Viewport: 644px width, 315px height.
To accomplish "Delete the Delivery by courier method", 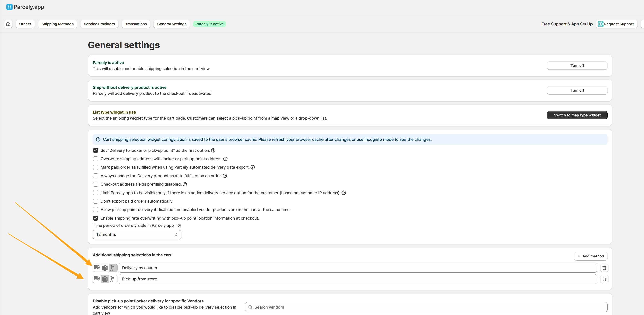I will point(604,268).
